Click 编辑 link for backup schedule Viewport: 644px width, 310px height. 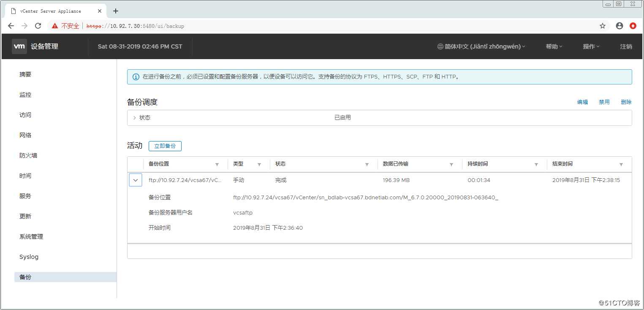coord(583,102)
